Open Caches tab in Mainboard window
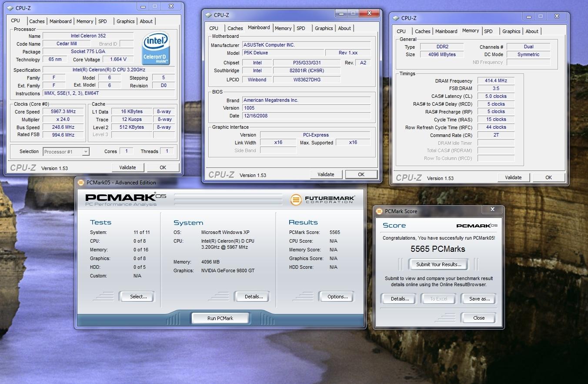 click(x=235, y=28)
